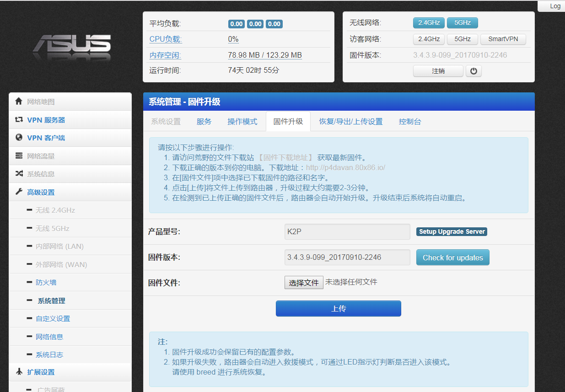The height and width of the screenshot is (392, 565).
Task: Open the p4davan.80x86.io download link
Action: 346,167
